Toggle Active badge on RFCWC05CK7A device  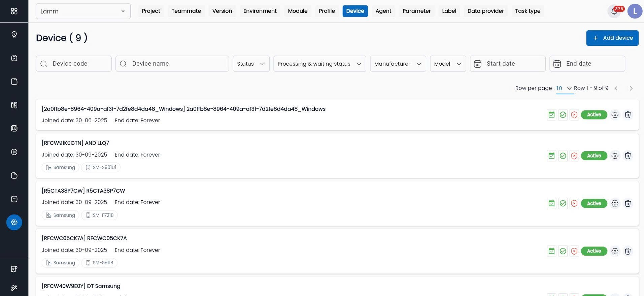(594, 251)
